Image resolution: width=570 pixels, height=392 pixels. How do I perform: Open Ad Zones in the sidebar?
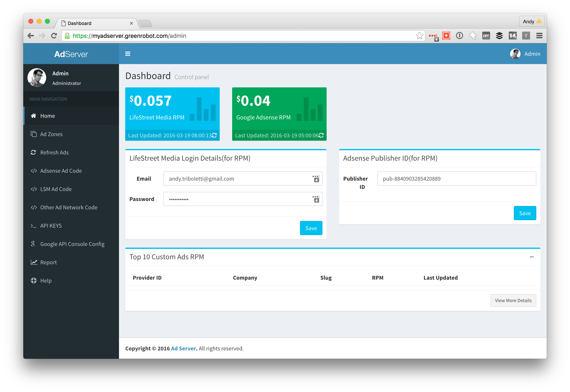coord(51,134)
